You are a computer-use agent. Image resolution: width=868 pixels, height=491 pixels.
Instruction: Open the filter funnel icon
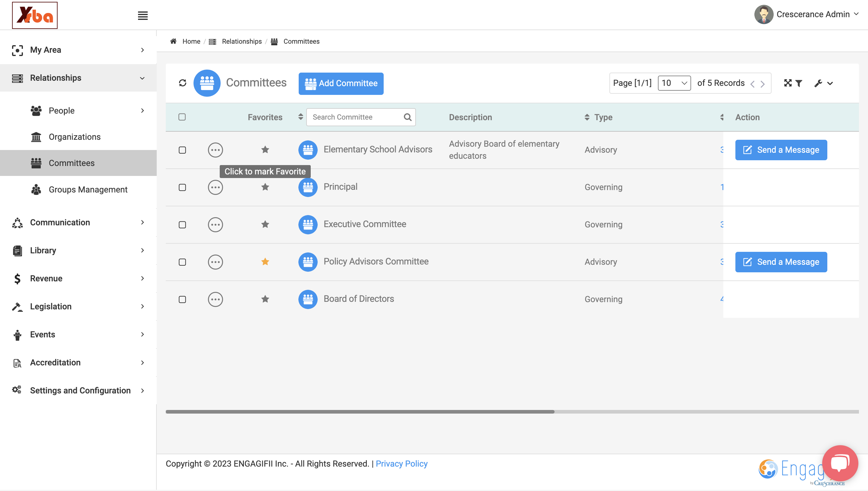(798, 83)
